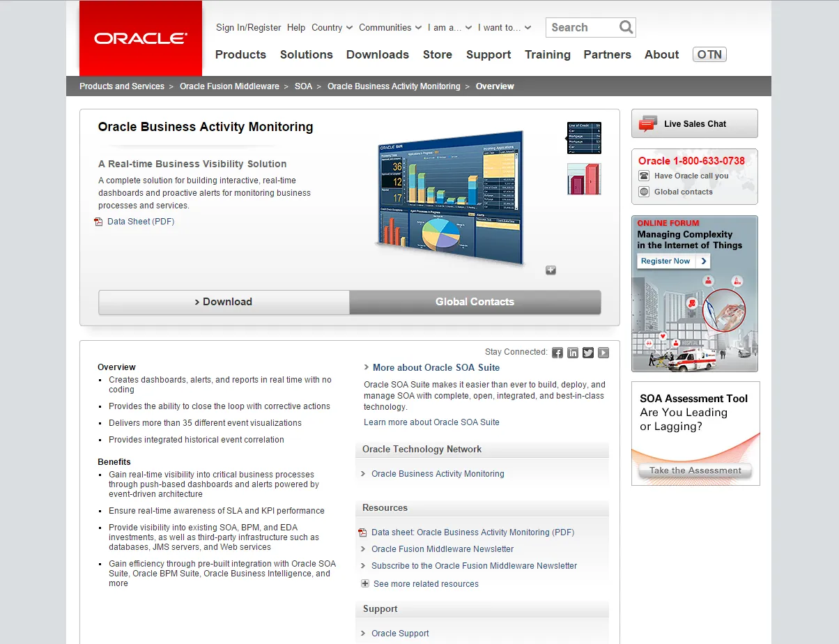The image size is (839, 644).
Task: Click the plus icon to enlarge the dashboard image
Action: pyautogui.click(x=551, y=270)
